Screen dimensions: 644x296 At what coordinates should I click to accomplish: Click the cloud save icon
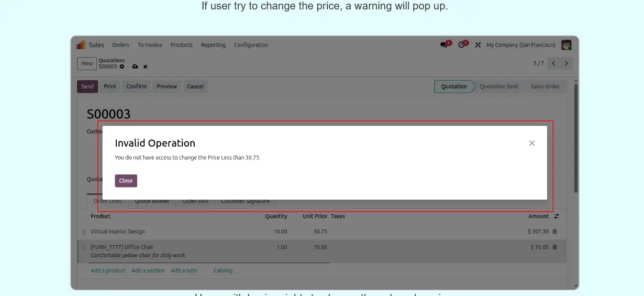135,67
